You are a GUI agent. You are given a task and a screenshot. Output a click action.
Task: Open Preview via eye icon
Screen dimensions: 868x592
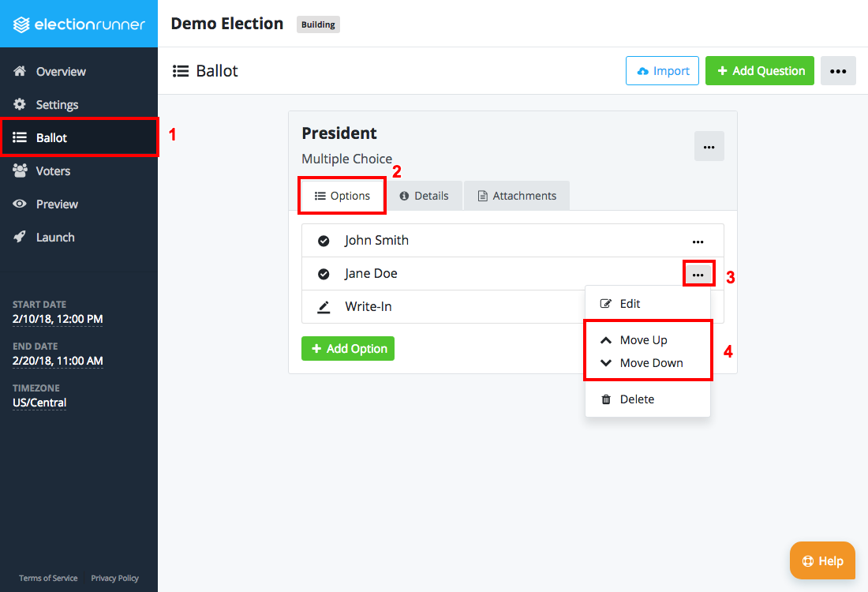20,204
